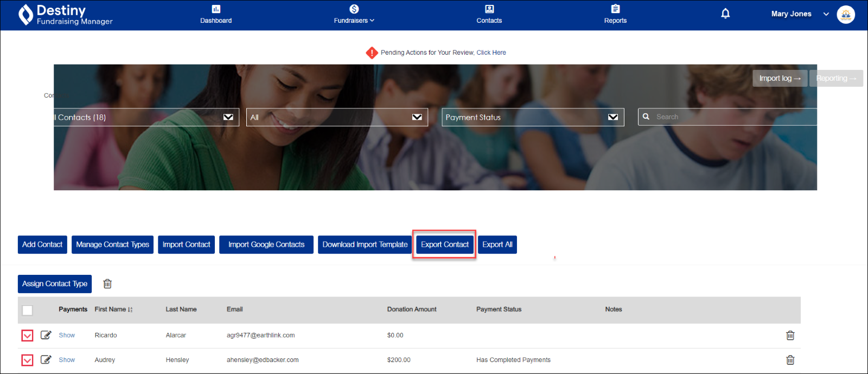This screenshot has width=868, height=374.
Task: Go to the Dashboard tab
Action: click(216, 15)
